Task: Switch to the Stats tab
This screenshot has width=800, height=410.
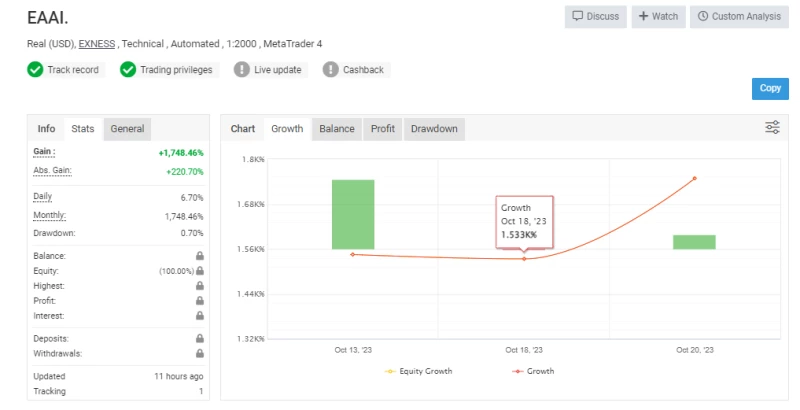Action: (x=83, y=129)
